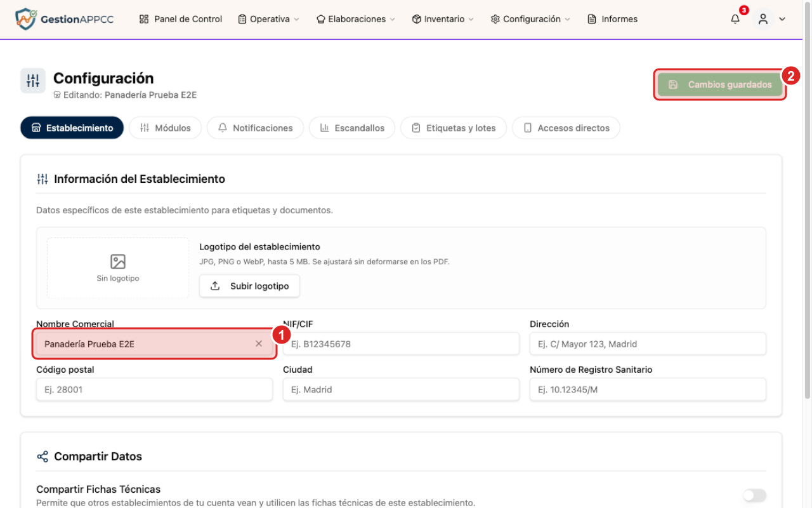Open the user account menu
Viewport: 812px width, 508px height.
click(770, 19)
